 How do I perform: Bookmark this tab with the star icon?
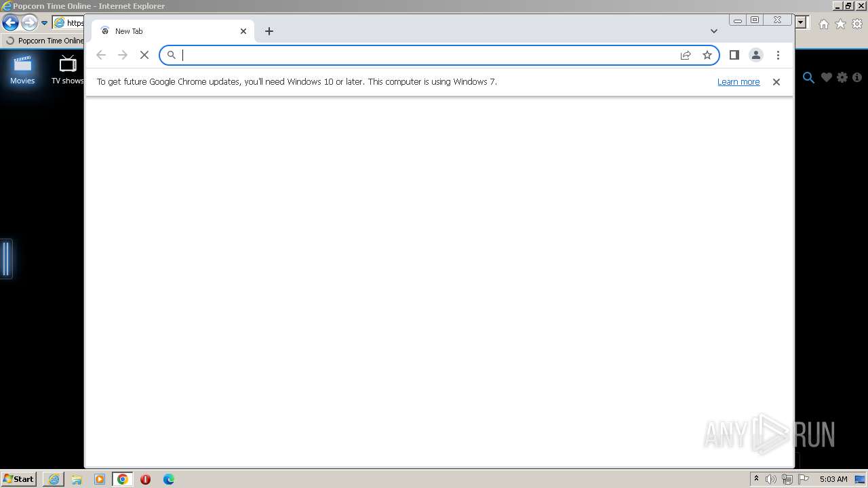(707, 55)
